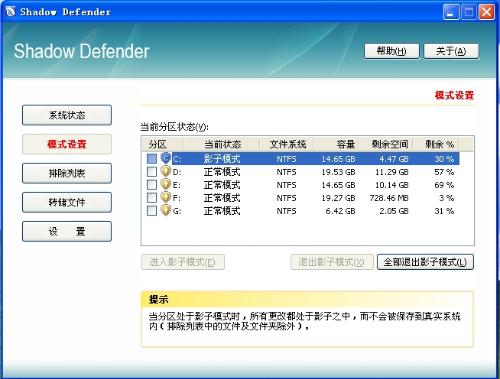The height and width of the screenshot is (379, 500).
Task: Click the yellow shield icon for drive F:
Action: (166, 197)
